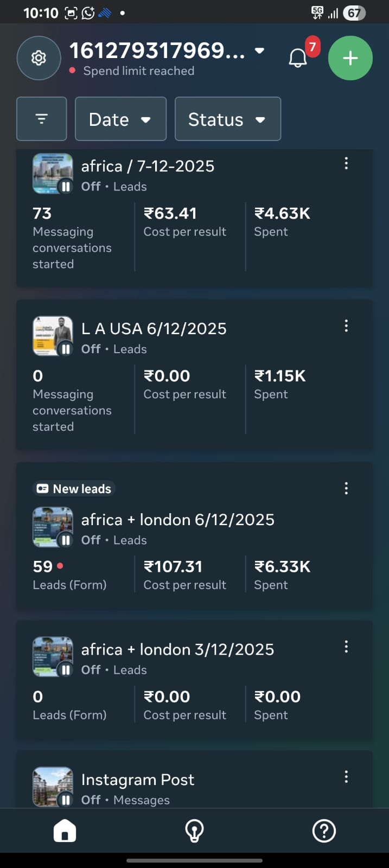Switch to lightbulb insights tab

pyautogui.click(x=194, y=831)
